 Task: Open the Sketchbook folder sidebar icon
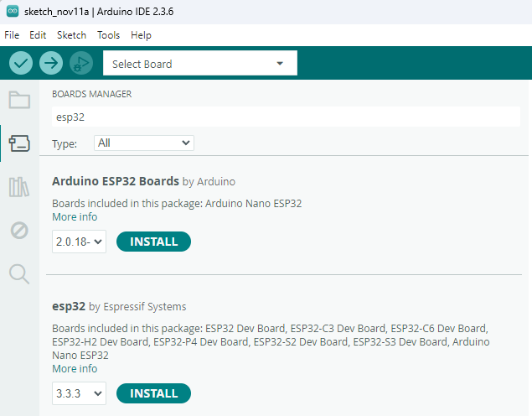click(18, 101)
